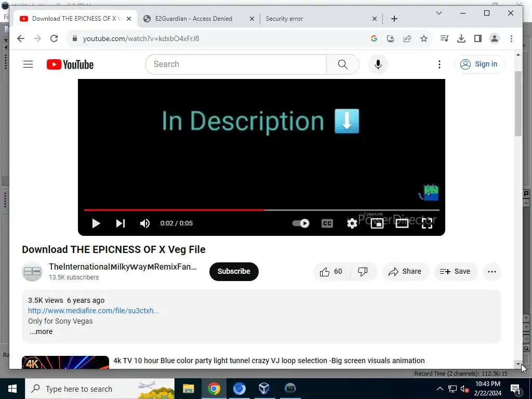This screenshot has height=399, width=532.
Task: Select the Download THE EPICNESS tab
Action: click(76, 19)
